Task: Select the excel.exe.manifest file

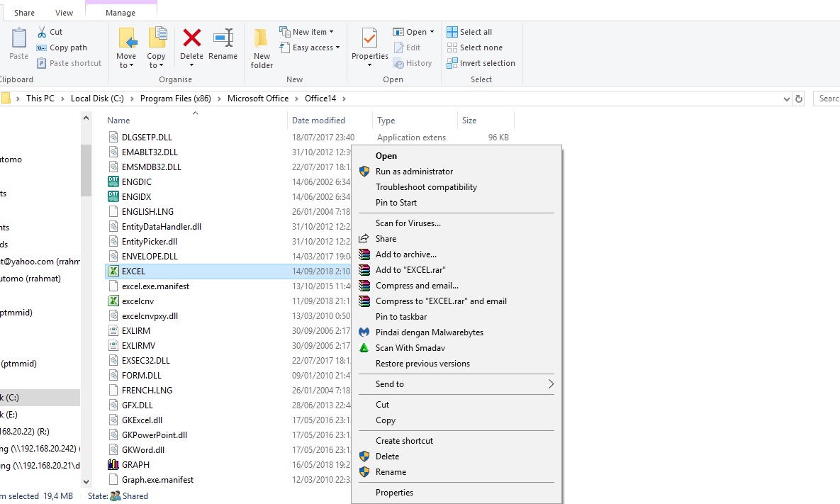Action: point(155,286)
